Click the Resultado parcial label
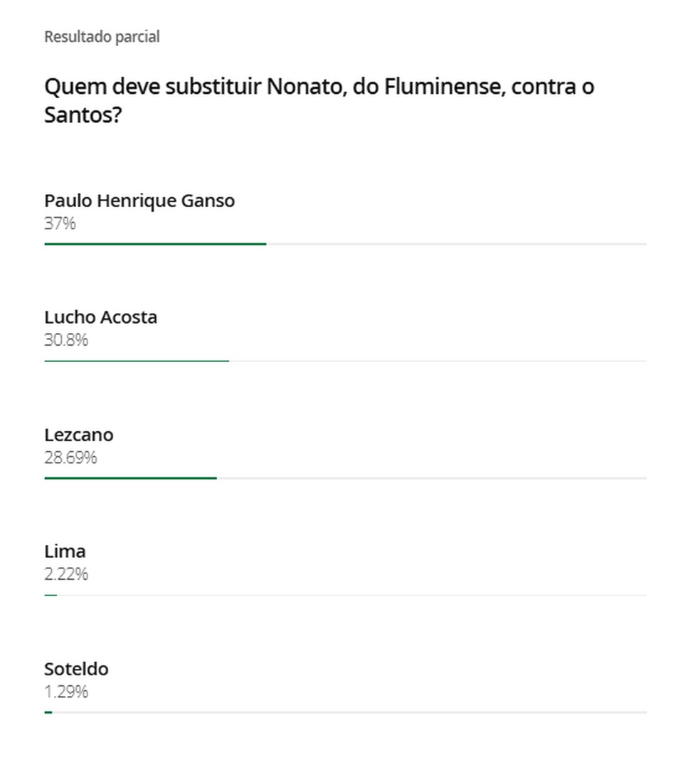This screenshot has width=700, height=762. [102, 37]
